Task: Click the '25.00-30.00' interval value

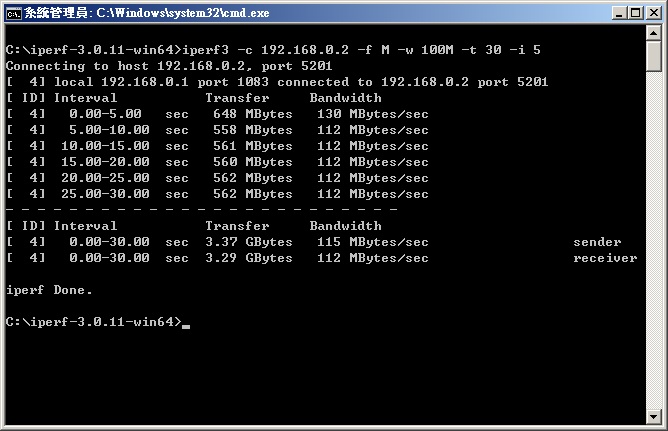Action: [x=105, y=194]
